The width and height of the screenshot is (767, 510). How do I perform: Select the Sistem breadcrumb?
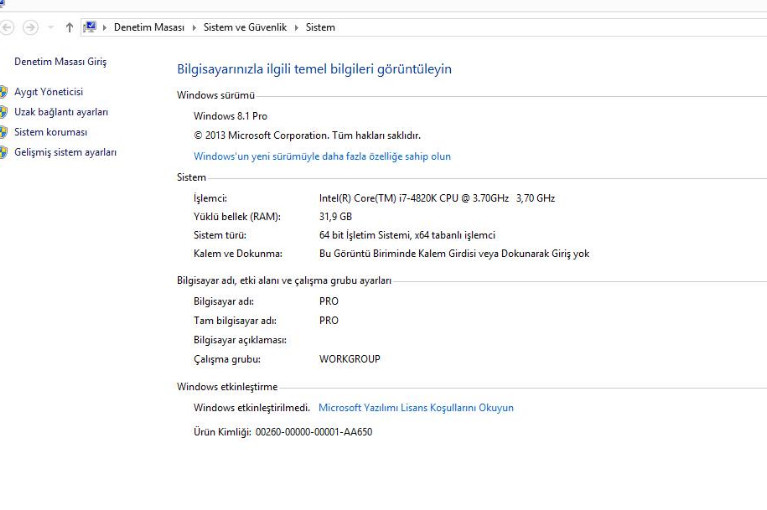tap(320, 27)
